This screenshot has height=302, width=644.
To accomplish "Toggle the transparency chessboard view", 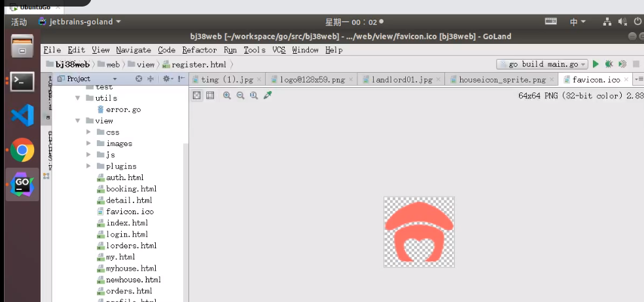I will [197, 96].
